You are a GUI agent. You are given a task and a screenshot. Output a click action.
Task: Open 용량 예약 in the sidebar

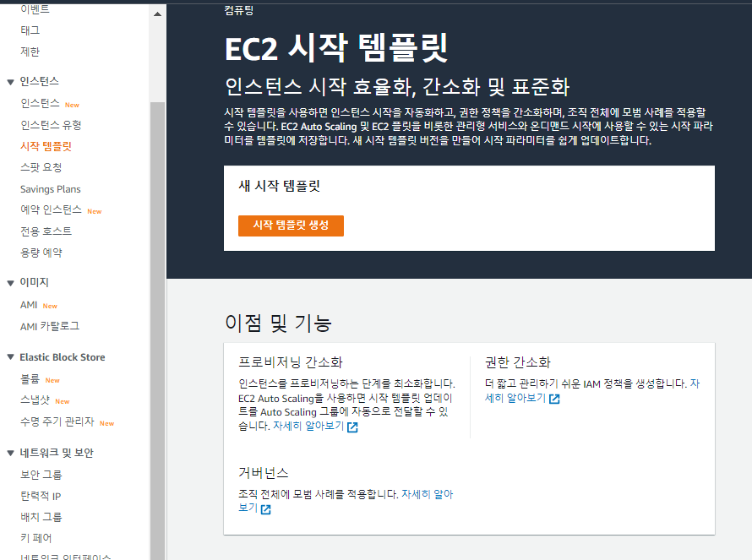41,253
